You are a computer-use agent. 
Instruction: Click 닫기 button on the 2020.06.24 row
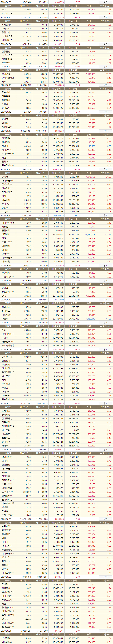click(106, 44)
